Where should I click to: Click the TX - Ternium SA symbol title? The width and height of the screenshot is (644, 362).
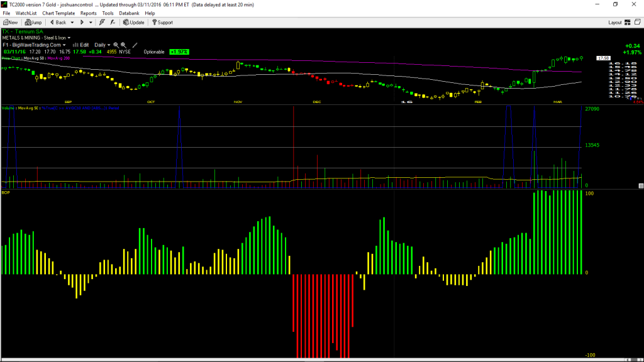click(23, 31)
